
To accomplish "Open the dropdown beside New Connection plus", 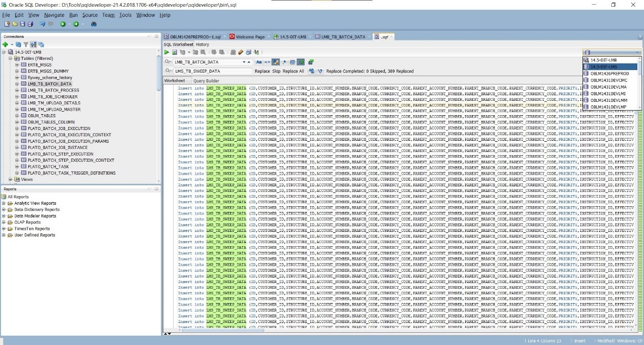I will click(12, 45).
